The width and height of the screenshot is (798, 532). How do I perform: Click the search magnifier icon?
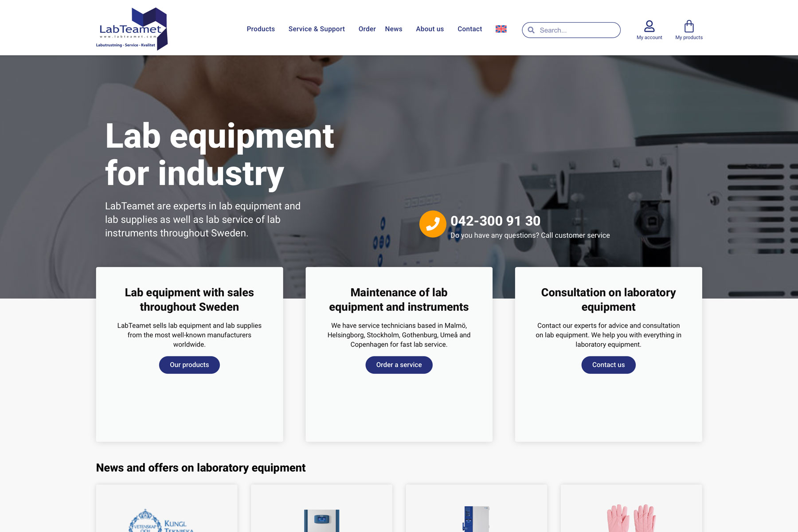[x=531, y=30]
